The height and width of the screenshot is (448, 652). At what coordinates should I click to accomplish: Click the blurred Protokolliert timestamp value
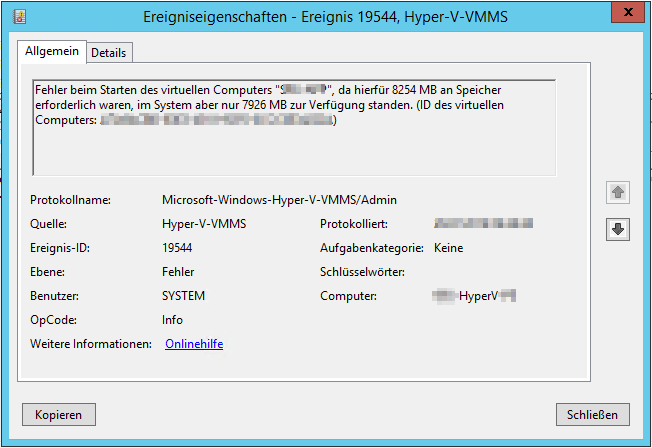tap(483, 224)
